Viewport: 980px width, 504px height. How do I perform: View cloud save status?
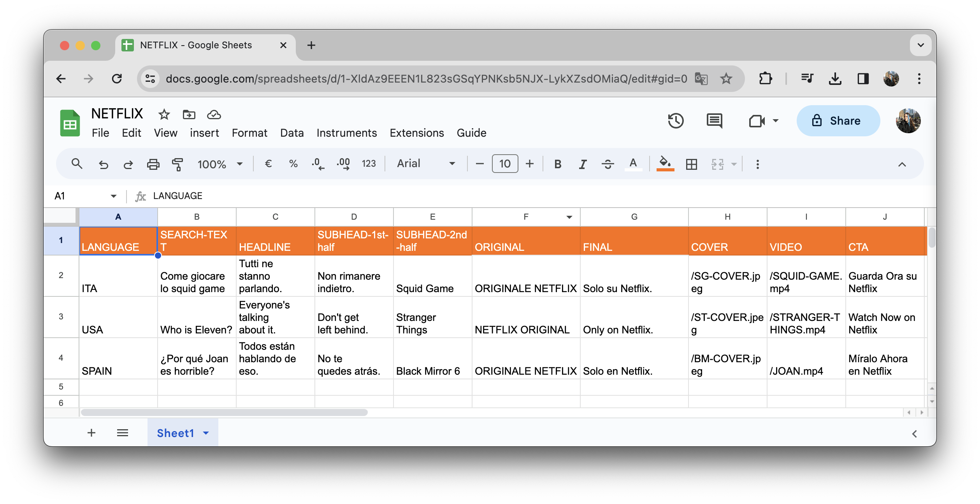214,115
